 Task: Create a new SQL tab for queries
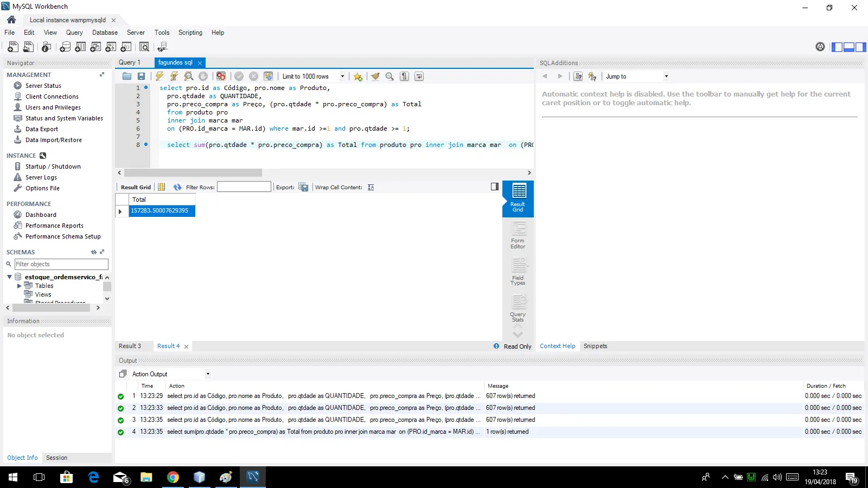(x=12, y=47)
